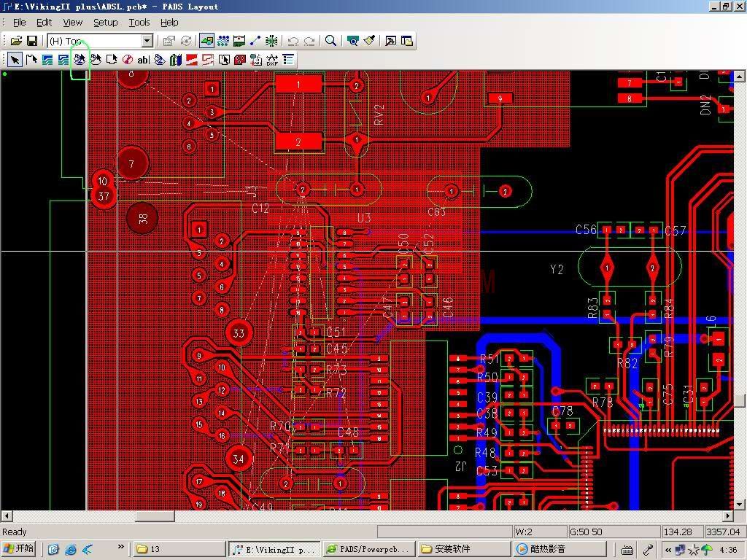Click the Zoom magnifier icon
Screen dimensions: 747x560
click(x=330, y=41)
